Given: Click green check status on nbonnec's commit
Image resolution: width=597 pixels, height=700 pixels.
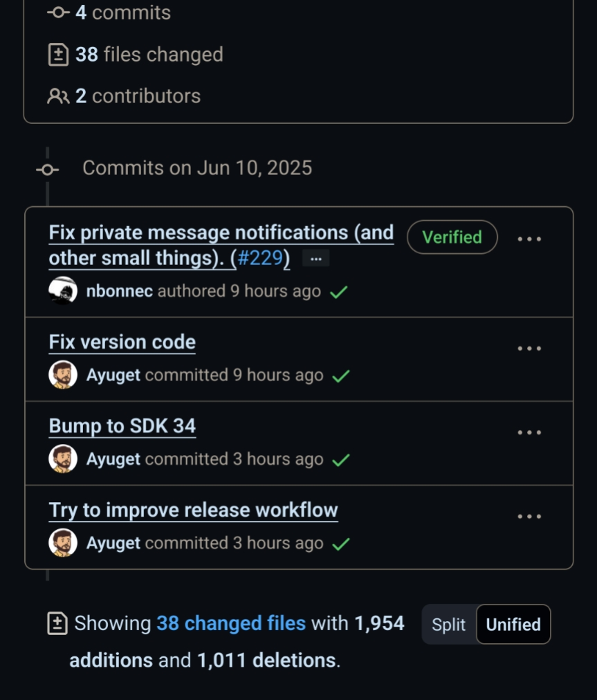Looking at the screenshot, I should click(338, 292).
